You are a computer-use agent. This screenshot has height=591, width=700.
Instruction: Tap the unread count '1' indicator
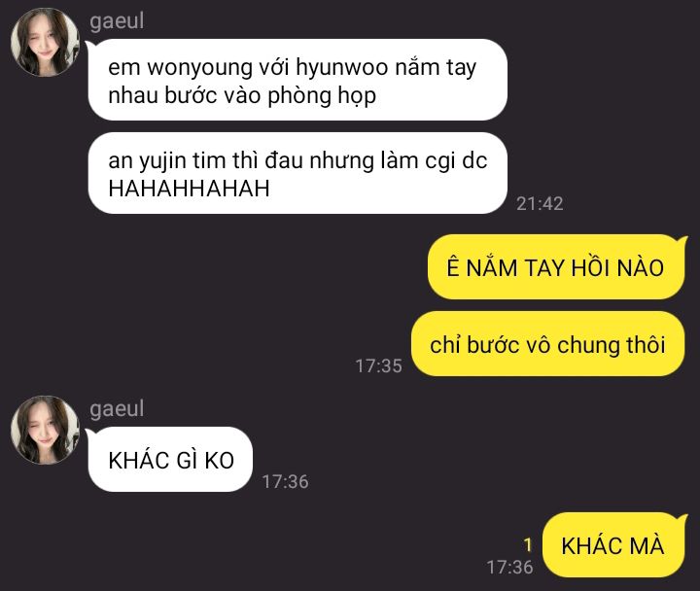(528, 545)
